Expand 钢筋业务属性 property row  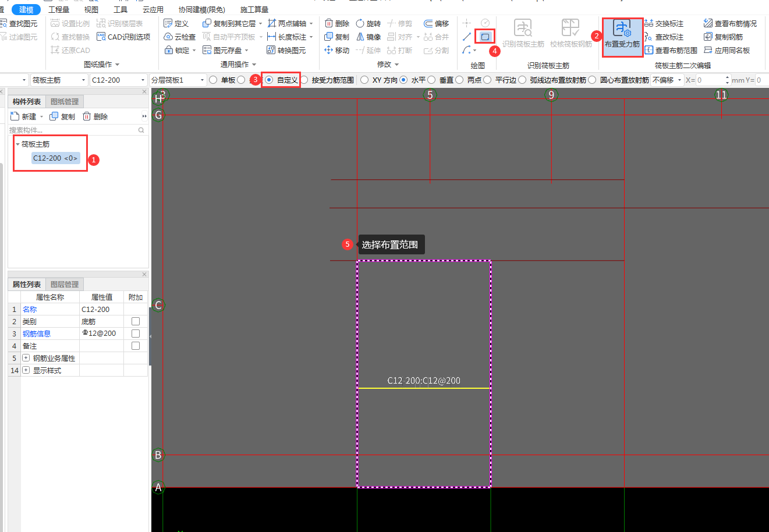[26, 358]
